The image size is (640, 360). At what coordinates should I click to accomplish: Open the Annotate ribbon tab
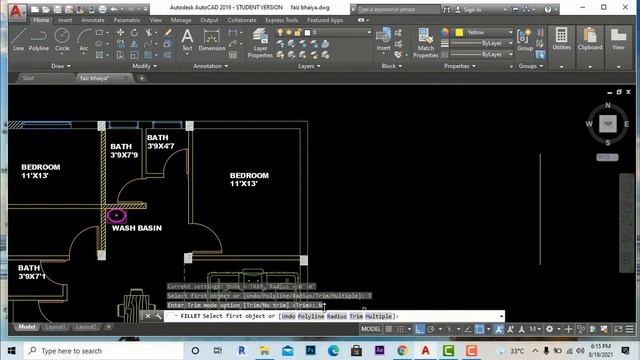pos(93,20)
